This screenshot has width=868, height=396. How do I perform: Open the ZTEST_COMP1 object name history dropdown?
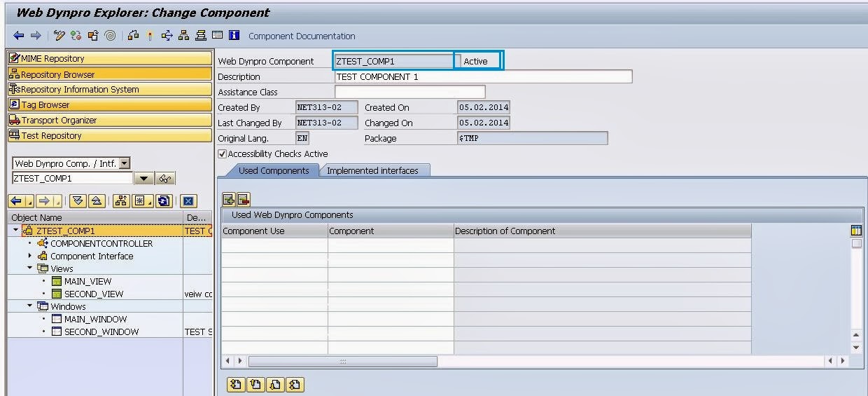143,179
